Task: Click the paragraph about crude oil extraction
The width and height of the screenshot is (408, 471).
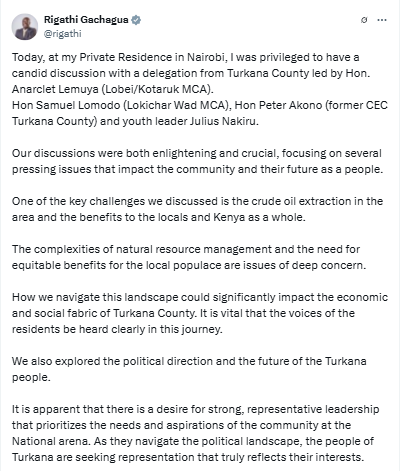Action: click(197, 209)
